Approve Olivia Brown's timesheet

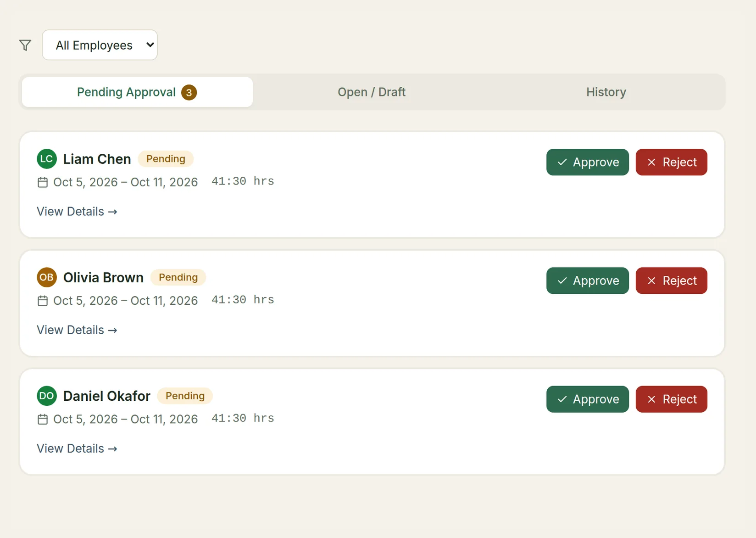point(588,280)
